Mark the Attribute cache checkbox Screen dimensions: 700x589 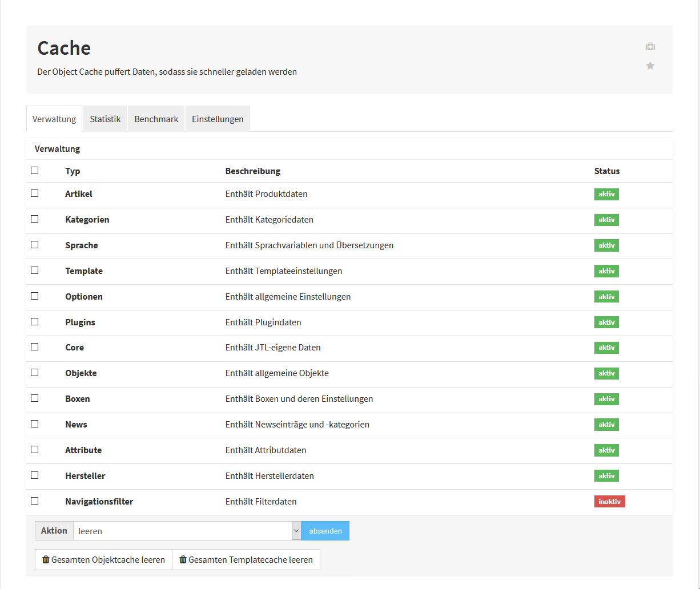(x=35, y=449)
